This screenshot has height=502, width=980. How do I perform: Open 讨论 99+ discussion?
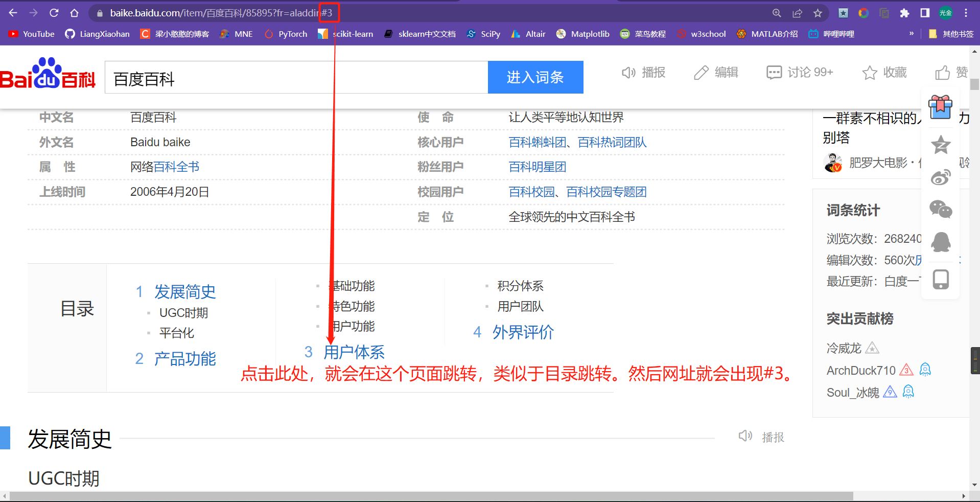pyautogui.click(x=800, y=73)
